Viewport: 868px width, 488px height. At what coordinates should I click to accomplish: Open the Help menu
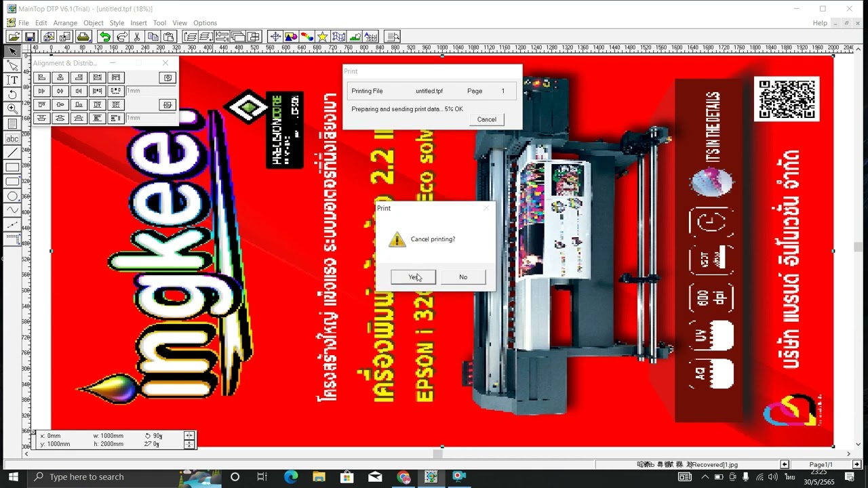point(820,23)
